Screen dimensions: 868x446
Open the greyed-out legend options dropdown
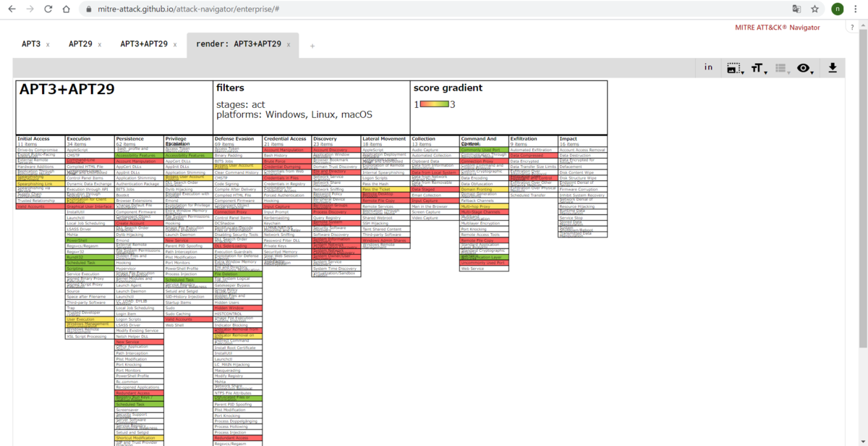pos(782,68)
